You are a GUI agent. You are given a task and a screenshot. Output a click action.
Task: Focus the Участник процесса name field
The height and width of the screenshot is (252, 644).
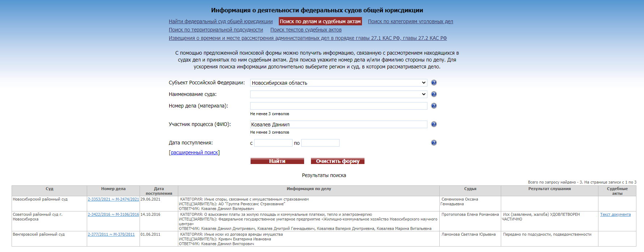338,125
